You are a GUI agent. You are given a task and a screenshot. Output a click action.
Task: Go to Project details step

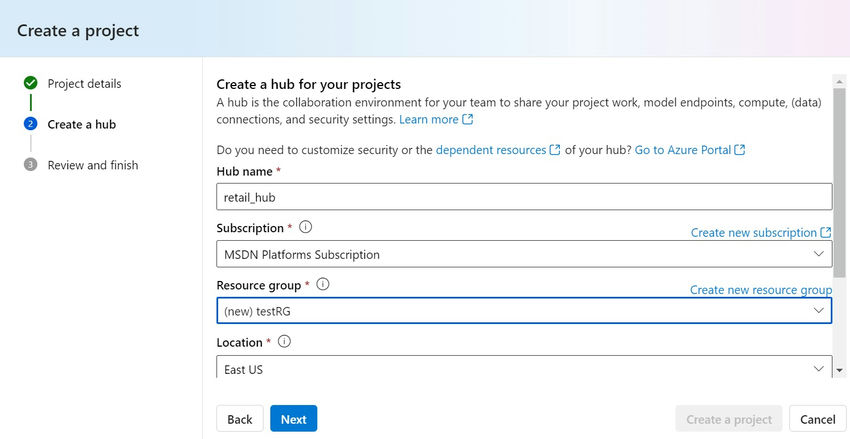85,83
